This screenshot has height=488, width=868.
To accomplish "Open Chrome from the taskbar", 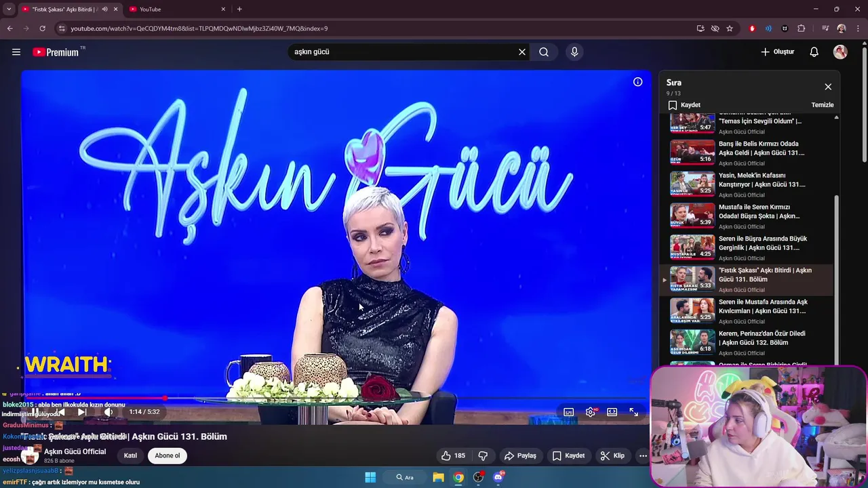I will click(x=458, y=477).
